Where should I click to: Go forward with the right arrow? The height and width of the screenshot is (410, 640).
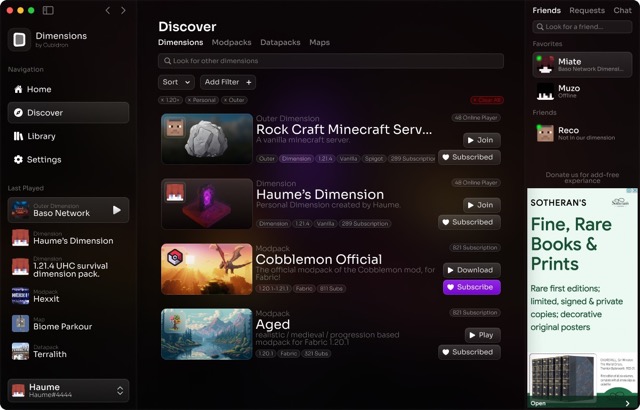point(123,10)
